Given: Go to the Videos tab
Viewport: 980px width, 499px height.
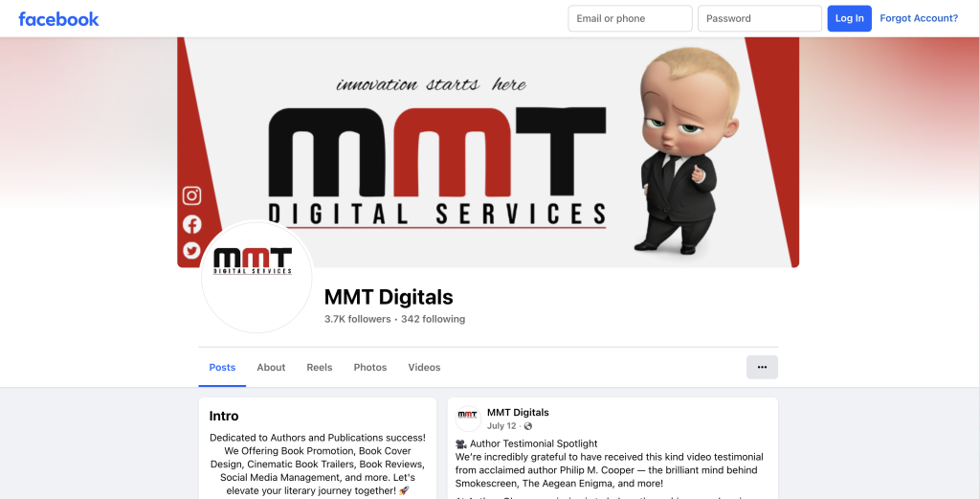Looking at the screenshot, I should coord(424,368).
